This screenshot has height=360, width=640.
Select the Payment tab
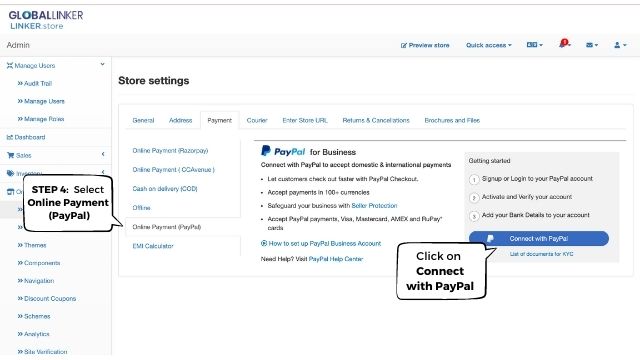[220, 120]
